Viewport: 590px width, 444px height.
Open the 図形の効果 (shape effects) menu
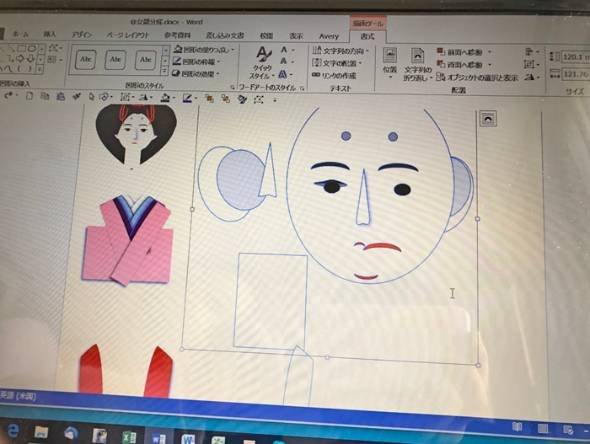pos(196,74)
